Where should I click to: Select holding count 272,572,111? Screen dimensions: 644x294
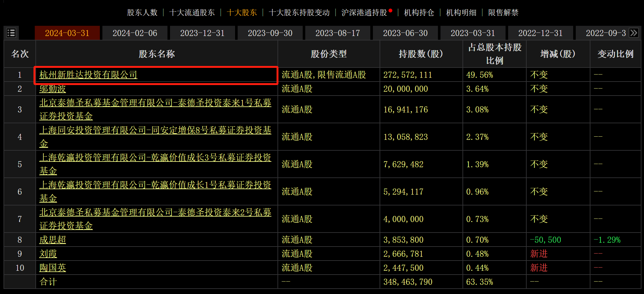(x=408, y=75)
